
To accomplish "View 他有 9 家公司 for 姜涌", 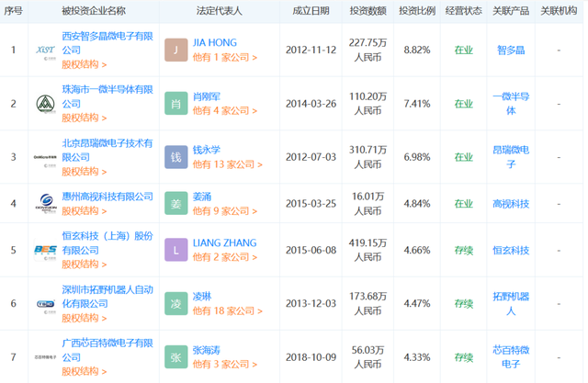I will [225, 211].
